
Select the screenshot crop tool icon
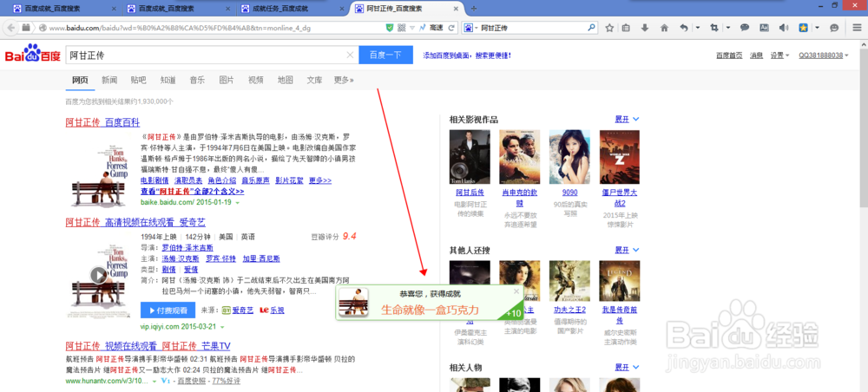click(x=714, y=28)
